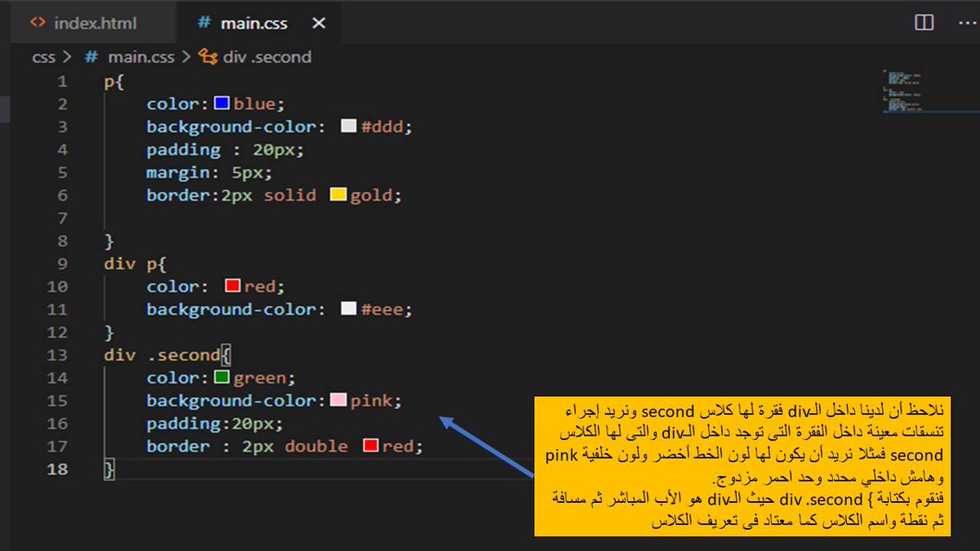The image size is (980, 551).
Task: Click the minimap code preview
Action: click(901, 91)
